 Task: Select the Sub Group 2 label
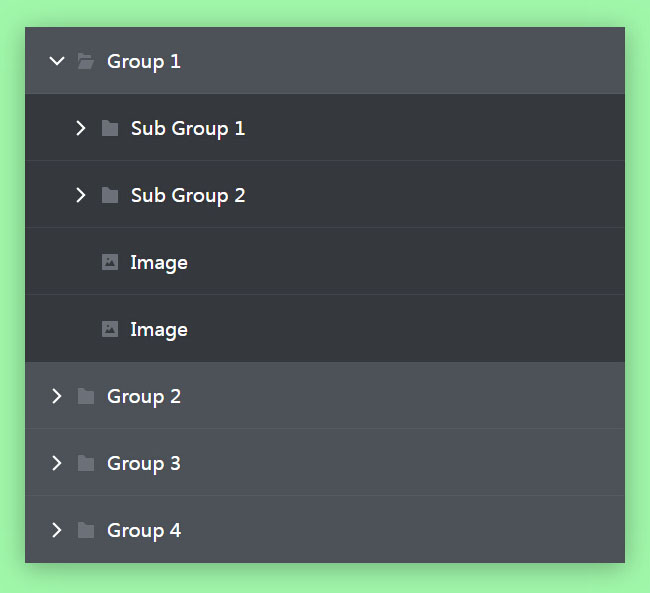(188, 195)
